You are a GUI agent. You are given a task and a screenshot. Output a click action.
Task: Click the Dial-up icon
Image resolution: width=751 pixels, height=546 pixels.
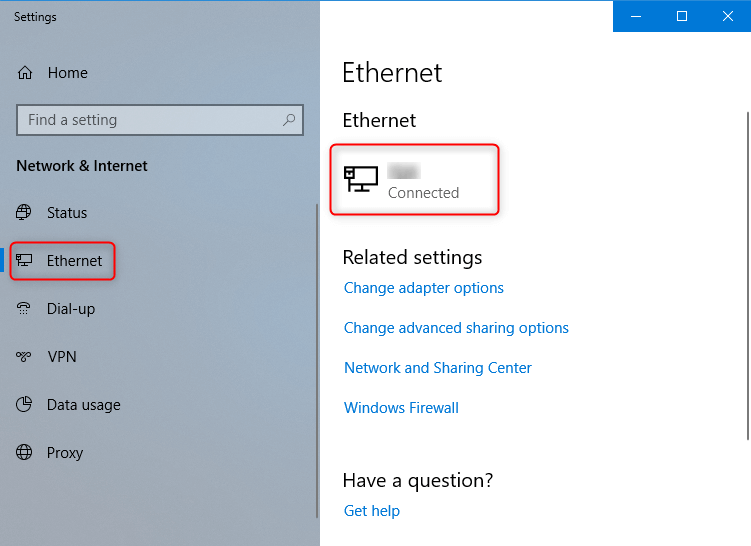[25, 309]
